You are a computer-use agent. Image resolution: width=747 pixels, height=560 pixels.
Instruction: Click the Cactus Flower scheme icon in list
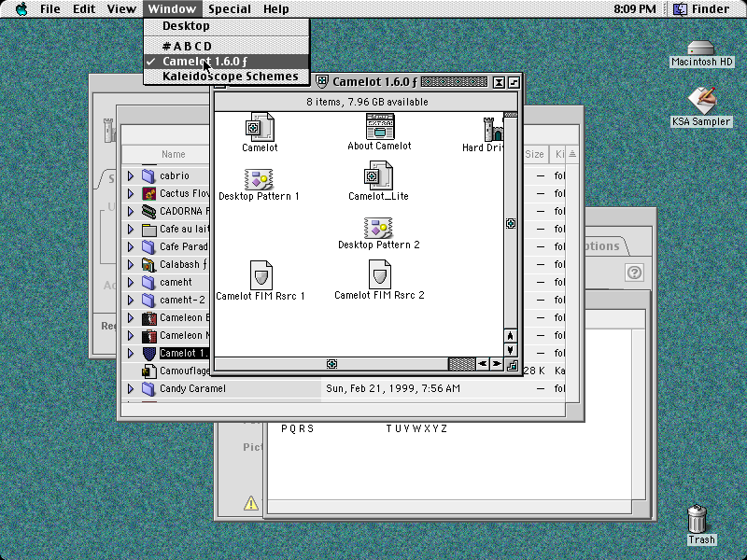point(148,193)
